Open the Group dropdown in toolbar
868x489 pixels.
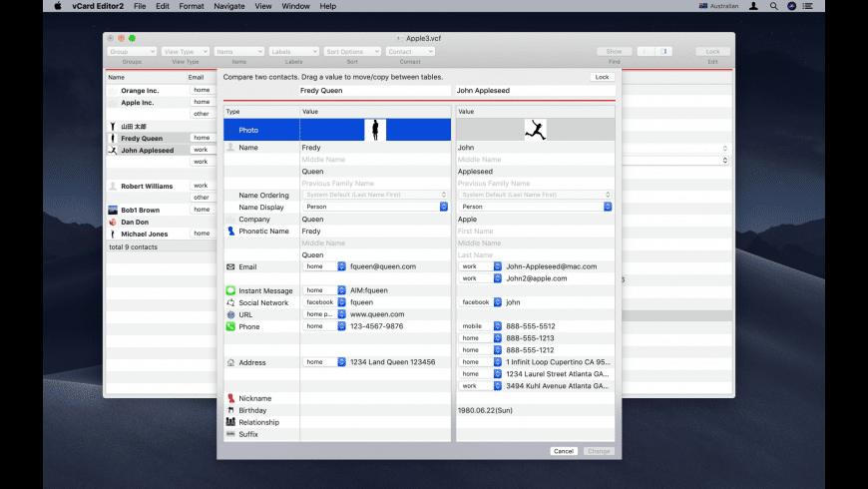tap(132, 52)
